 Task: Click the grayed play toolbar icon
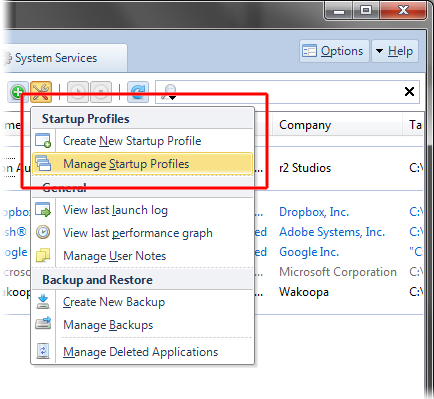pyautogui.click(x=78, y=92)
